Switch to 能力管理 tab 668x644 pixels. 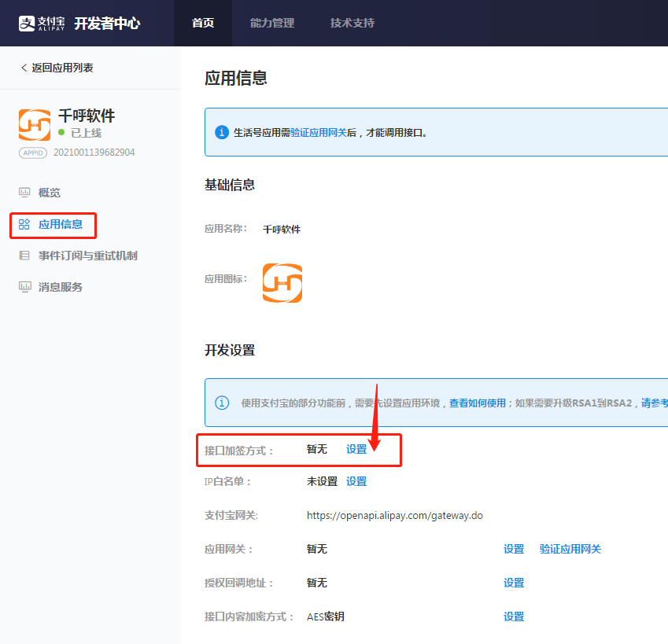pyautogui.click(x=271, y=23)
